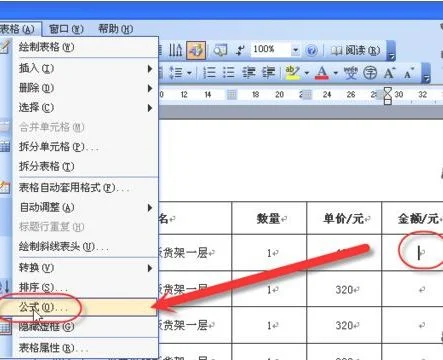Toggle 隐藏虚框(G) gridlines entry

point(85,327)
